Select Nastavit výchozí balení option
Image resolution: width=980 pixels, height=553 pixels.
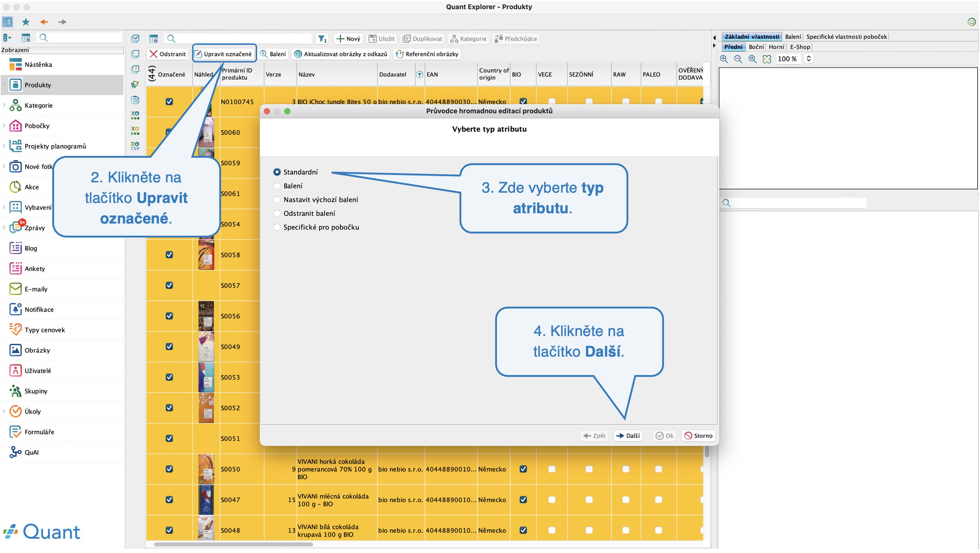[x=277, y=199]
